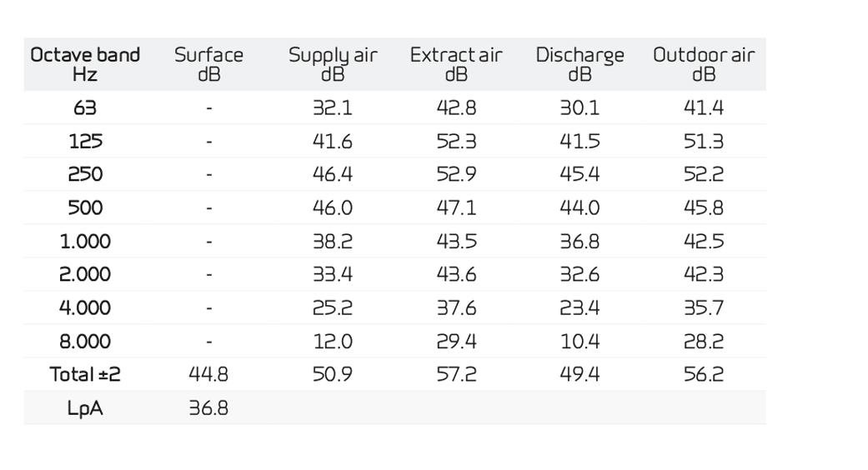Click supply air value 46.4 at 250 Hz
Image resolution: width=868 pixels, height=470 pixels.
(x=333, y=174)
